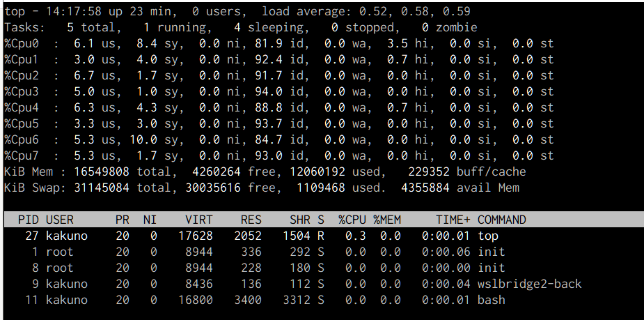Click the swap used value 1109468
644x320 pixels.
point(321,188)
